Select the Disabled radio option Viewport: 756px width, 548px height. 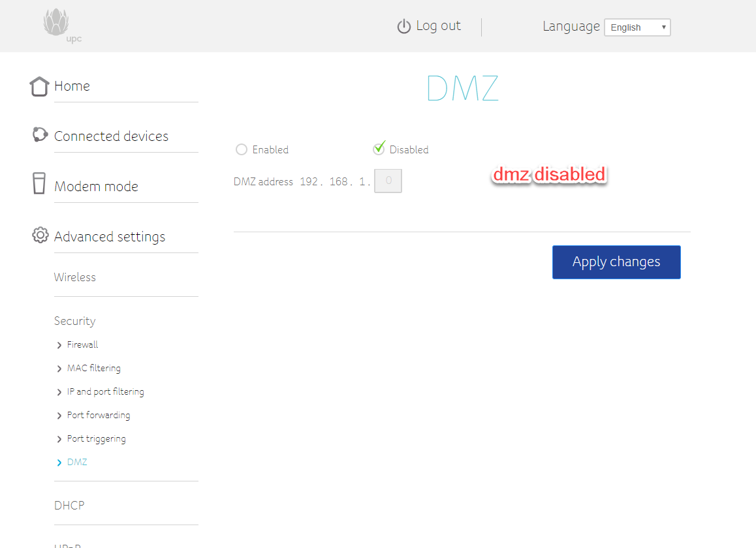click(379, 149)
